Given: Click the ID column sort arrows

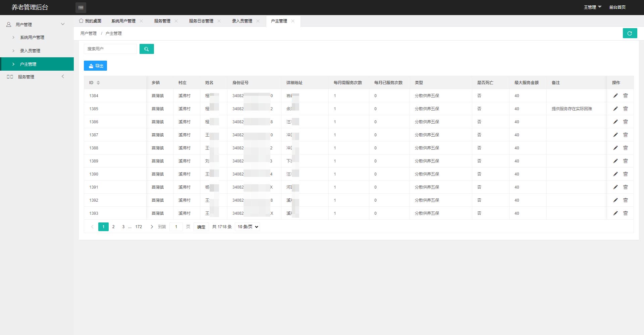Looking at the screenshot, I should (98, 83).
